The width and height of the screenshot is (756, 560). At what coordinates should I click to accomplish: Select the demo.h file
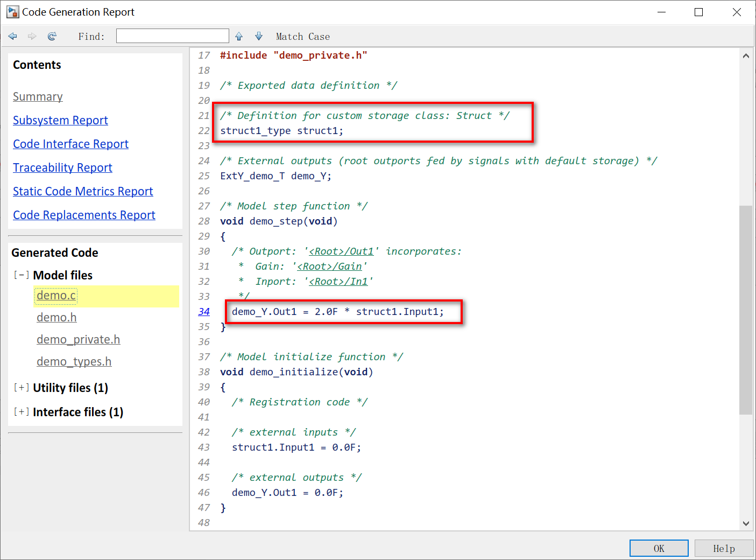56,318
